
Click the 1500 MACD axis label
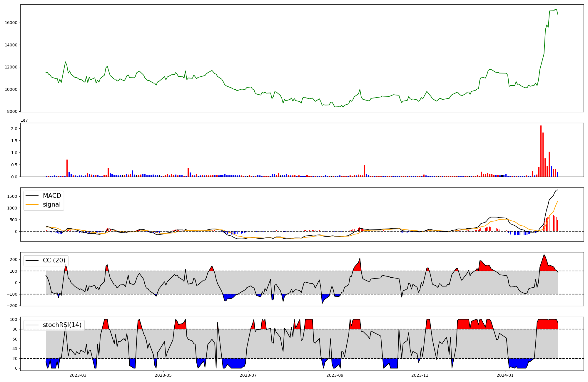pyautogui.click(x=12, y=196)
